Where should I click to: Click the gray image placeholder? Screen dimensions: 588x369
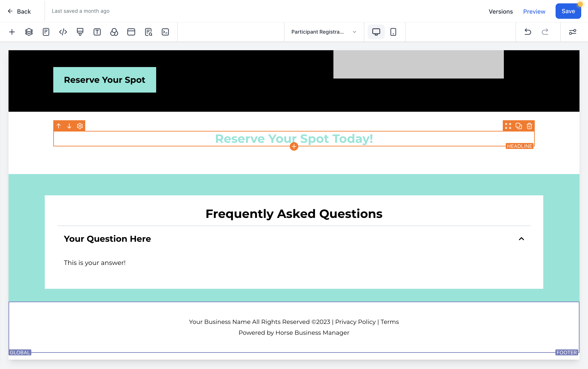coord(418,64)
